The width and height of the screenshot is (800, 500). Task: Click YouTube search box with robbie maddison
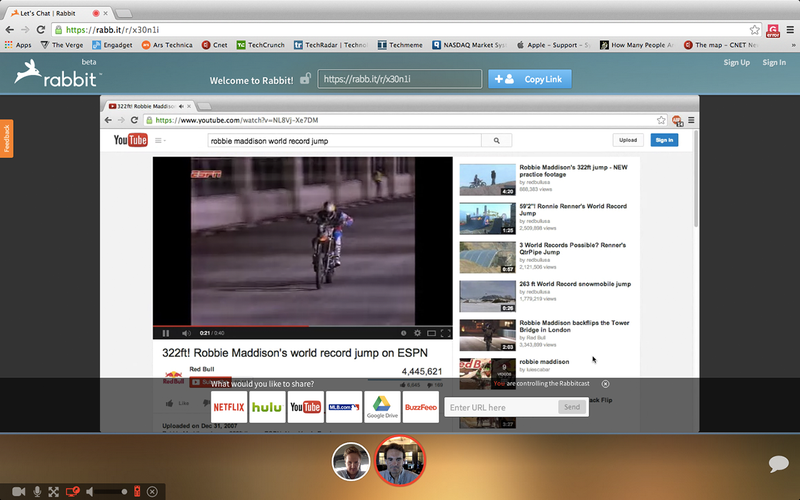click(344, 141)
